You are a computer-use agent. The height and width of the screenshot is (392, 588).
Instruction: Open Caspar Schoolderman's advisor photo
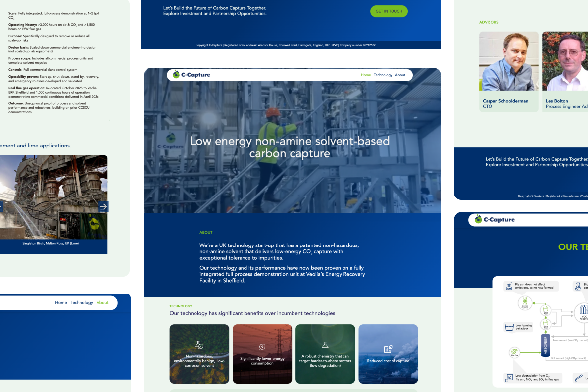tap(508, 61)
